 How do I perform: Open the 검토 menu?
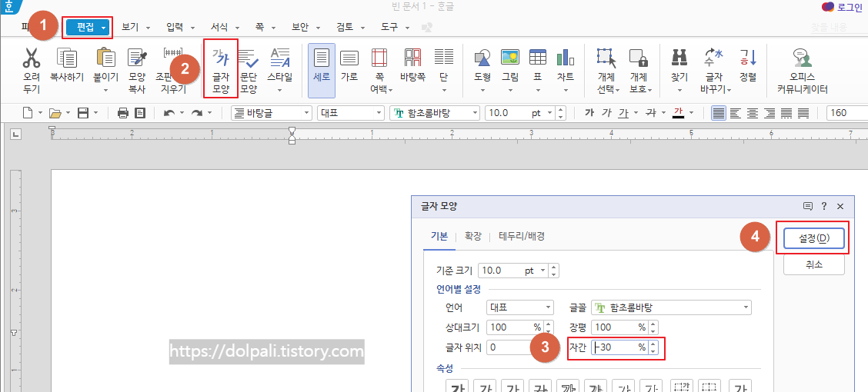[350, 27]
